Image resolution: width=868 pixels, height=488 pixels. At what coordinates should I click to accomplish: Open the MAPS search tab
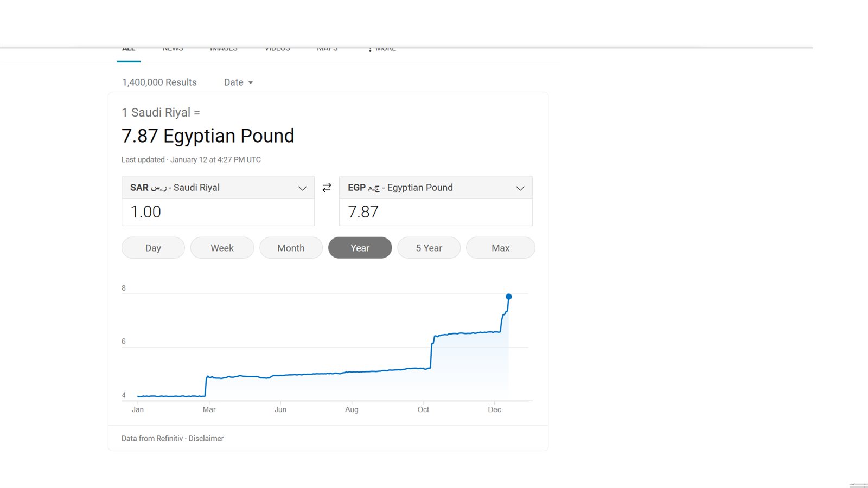point(327,50)
